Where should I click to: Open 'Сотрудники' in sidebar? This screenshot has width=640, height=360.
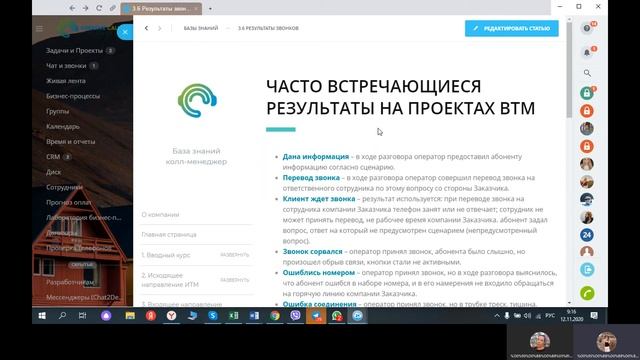click(x=64, y=187)
